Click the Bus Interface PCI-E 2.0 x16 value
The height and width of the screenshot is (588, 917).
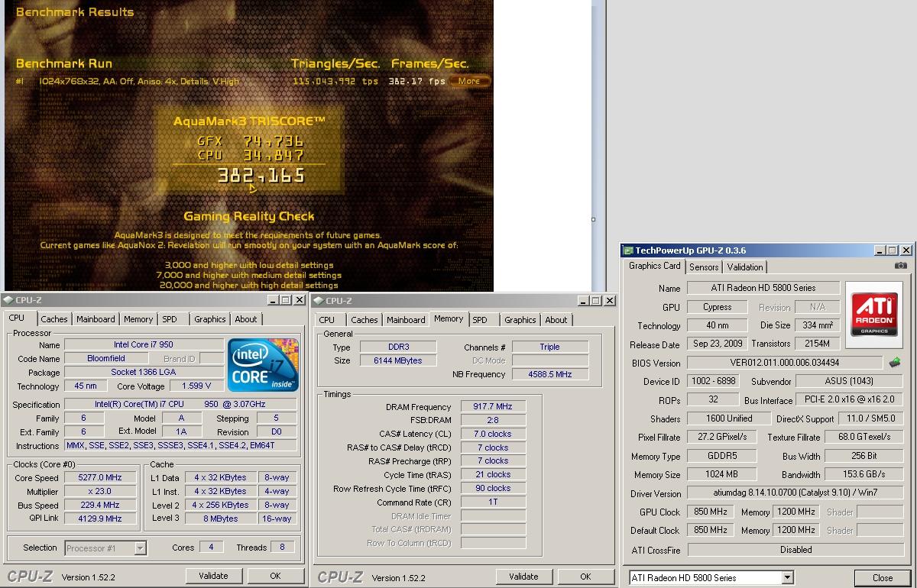pos(849,400)
